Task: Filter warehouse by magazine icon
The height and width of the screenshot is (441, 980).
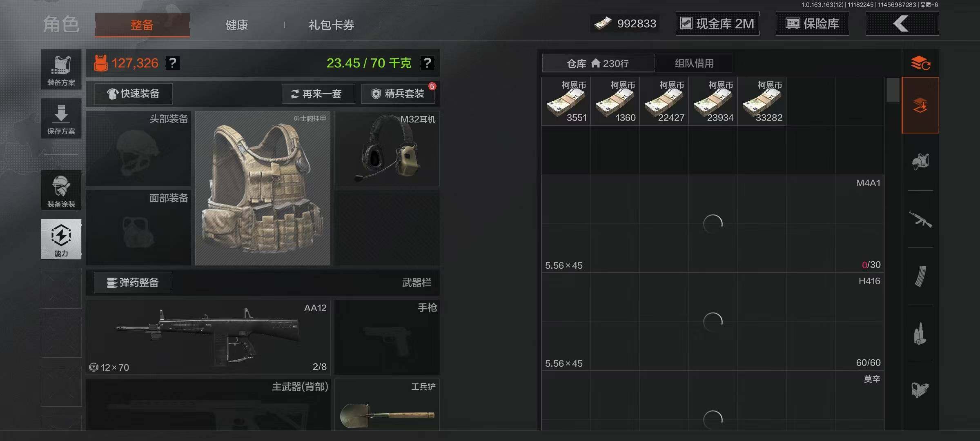Action: point(920,276)
